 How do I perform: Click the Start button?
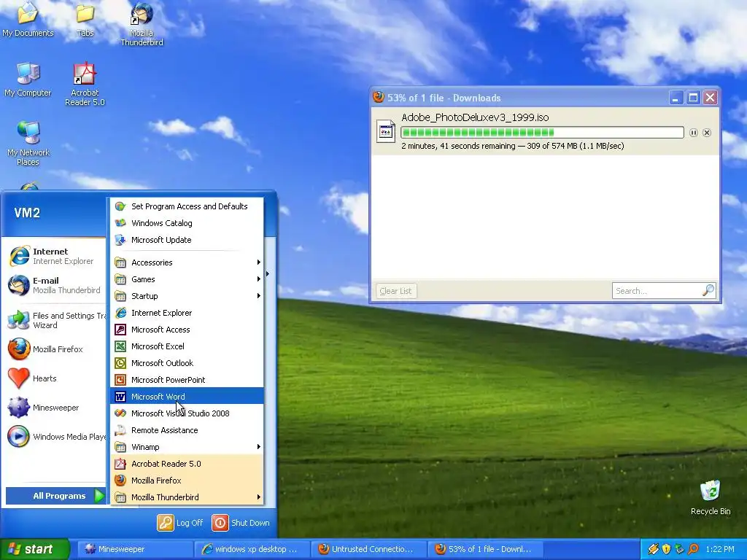pyautogui.click(x=34, y=549)
